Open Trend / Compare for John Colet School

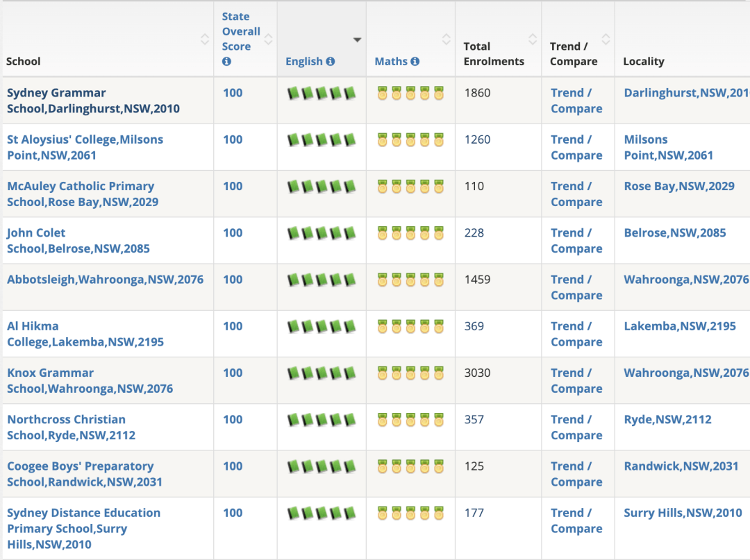point(576,241)
